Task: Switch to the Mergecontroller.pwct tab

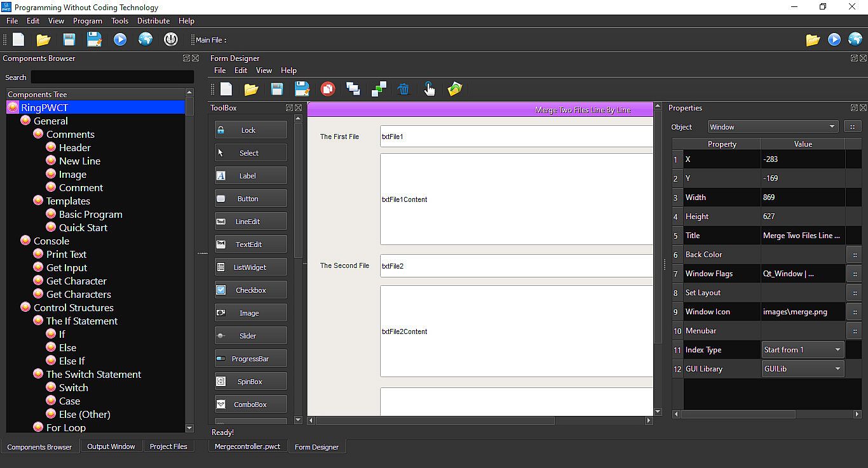Action: [x=247, y=446]
